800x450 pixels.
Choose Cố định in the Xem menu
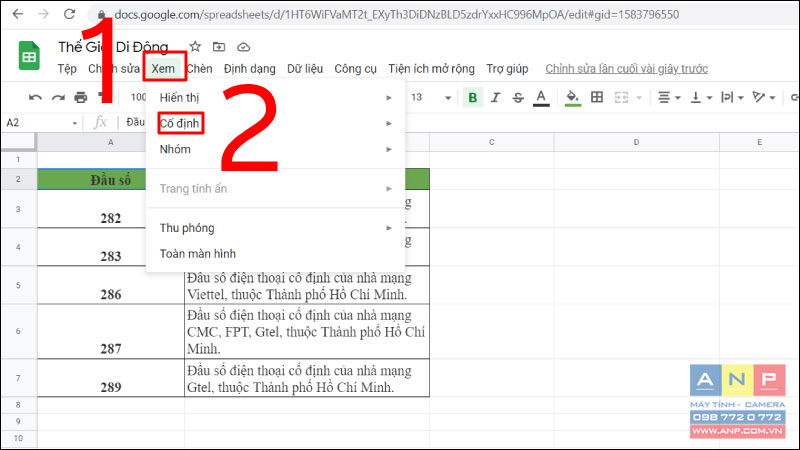pos(276,123)
